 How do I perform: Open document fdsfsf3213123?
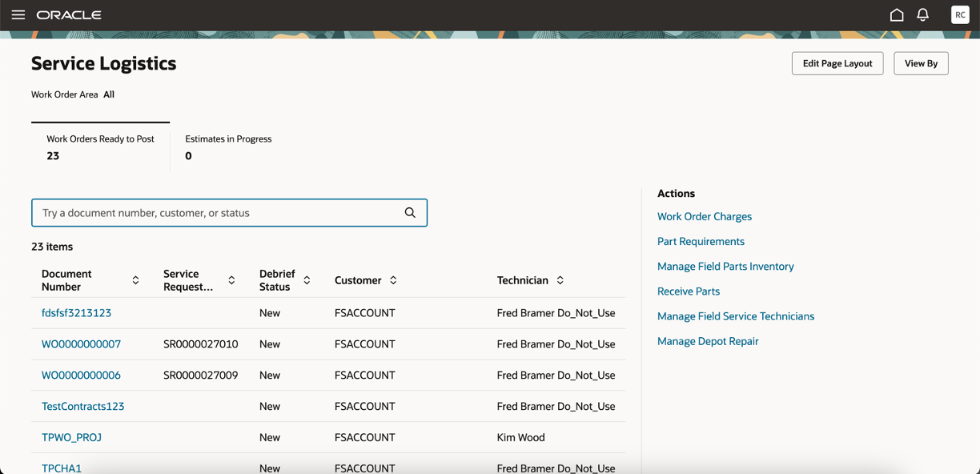pyautogui.click(x=76, y=313)
